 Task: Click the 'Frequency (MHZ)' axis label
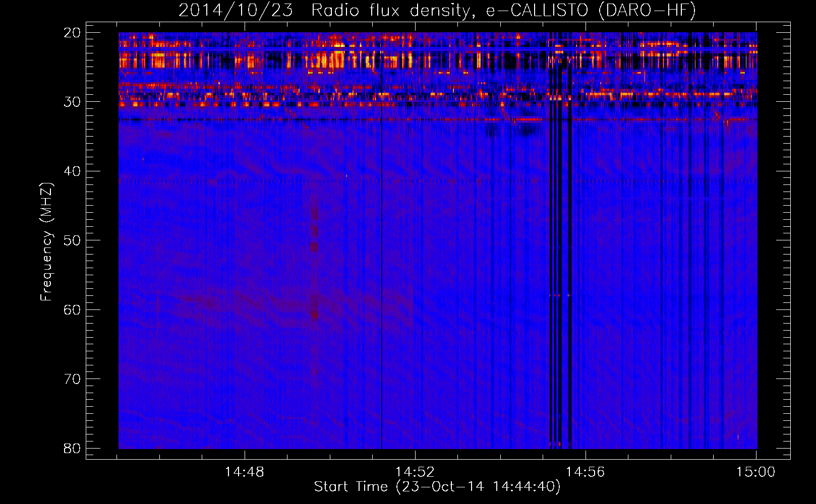pyautogui.click(x=46, y=242)
